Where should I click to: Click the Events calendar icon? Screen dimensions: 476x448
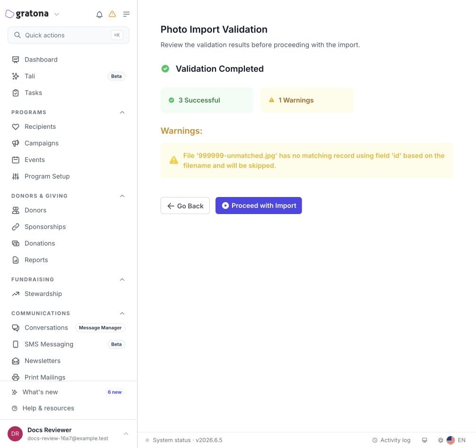click(16, 160)
